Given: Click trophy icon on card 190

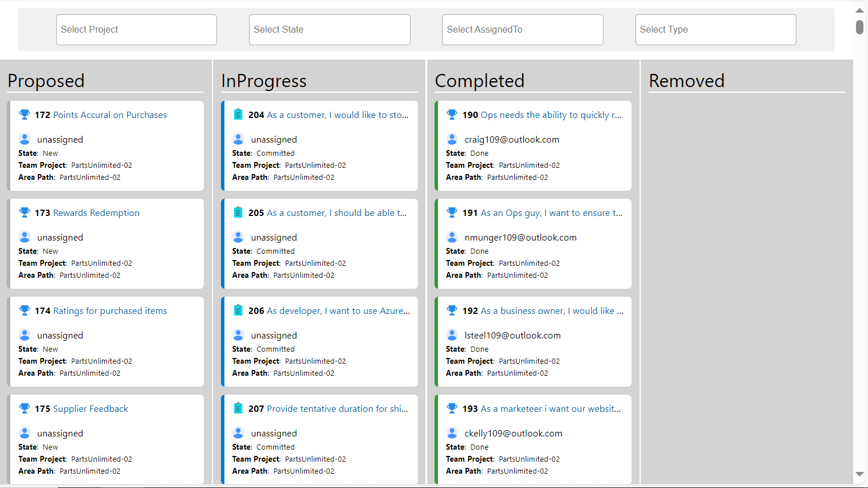Looking at the screenshot, I should point(452,115).
